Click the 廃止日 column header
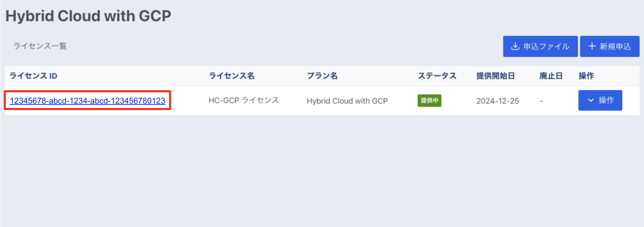Viewport: 644px width, 227px height. 551,76
